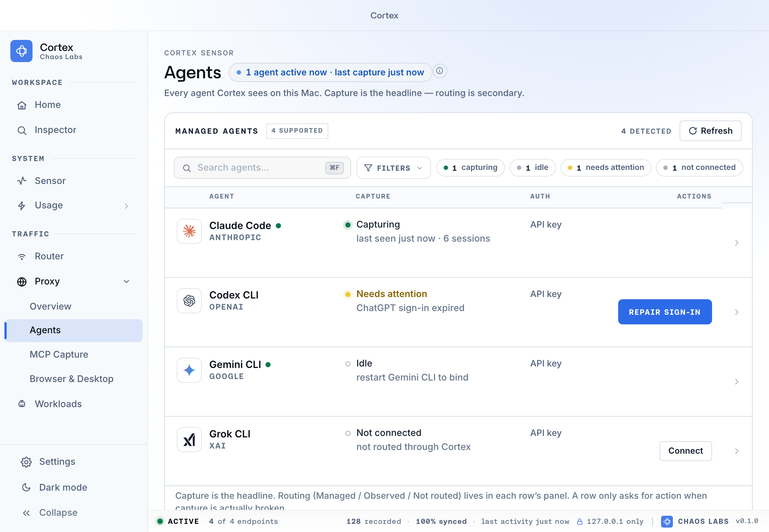Click the Repair Sign-In button for Codex CLI

[x=665, y=312]
